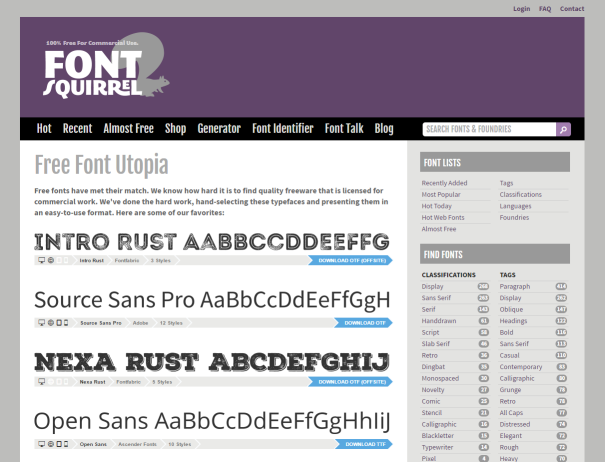Open Fontfabric foundry link in Intro Rust row
Image resolution: width=605 pixels, height=462 pixels.
127,261
